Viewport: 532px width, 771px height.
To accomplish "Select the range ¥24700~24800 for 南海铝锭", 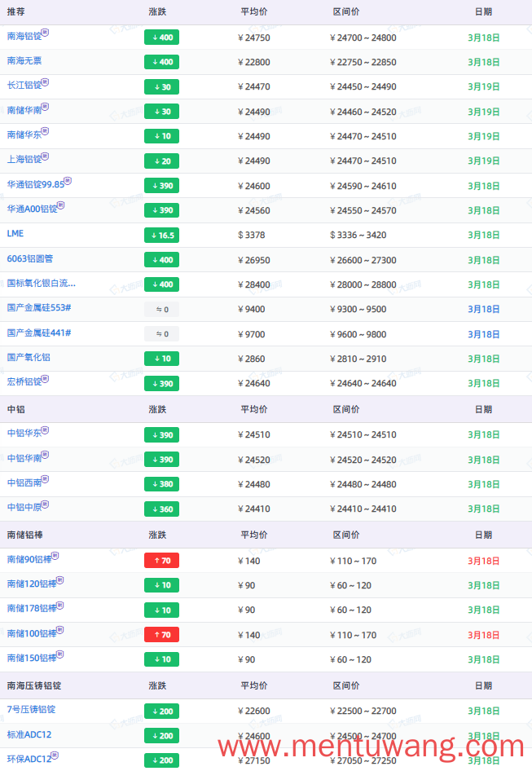I will (363, 37).
